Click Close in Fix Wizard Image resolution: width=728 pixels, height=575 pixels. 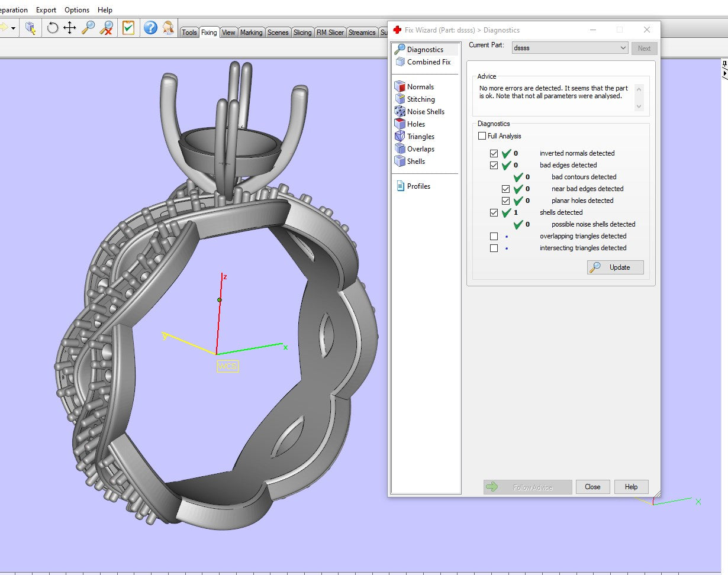592,487
